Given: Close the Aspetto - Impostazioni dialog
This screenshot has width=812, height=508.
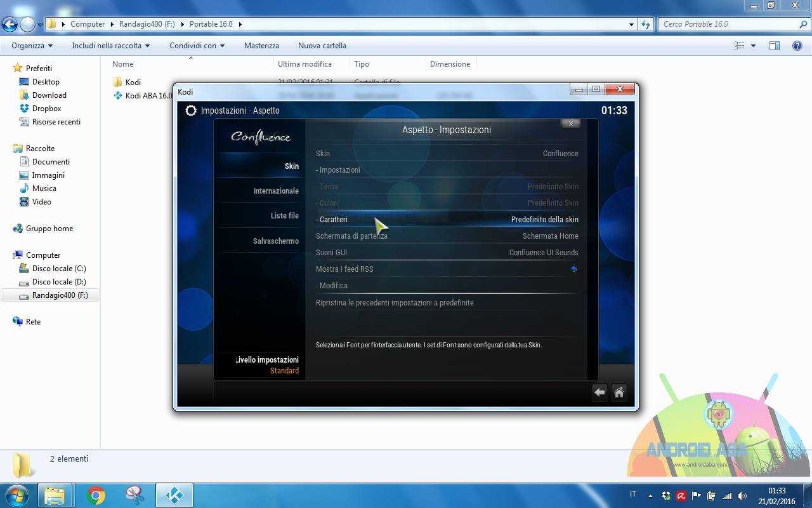Looking at the screenshot, I should point(571,123).
